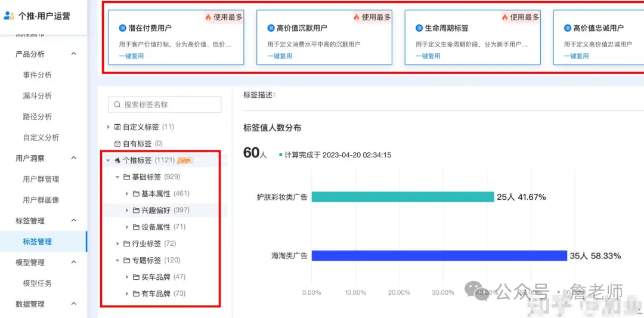Click 一键复用 on 生命周期标签 card
The height and width of the screenshot is (318, 644).
click(428, 56)
